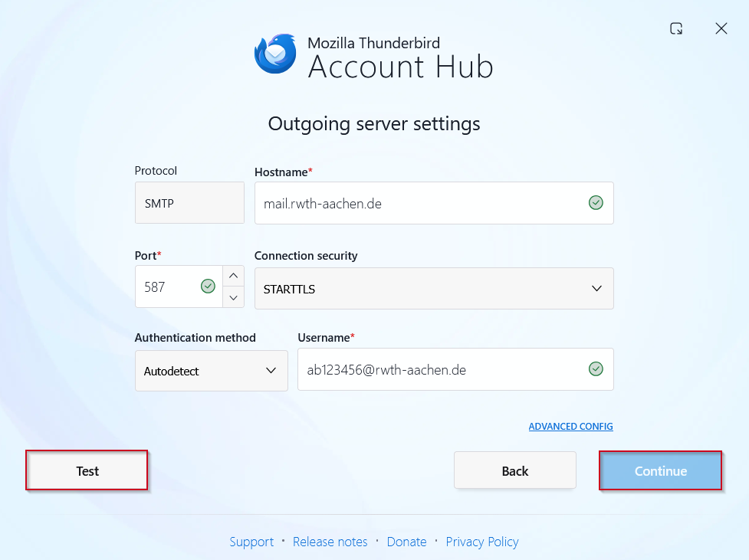
Task: Open the Donate link
Action: [x=406, y=542]
